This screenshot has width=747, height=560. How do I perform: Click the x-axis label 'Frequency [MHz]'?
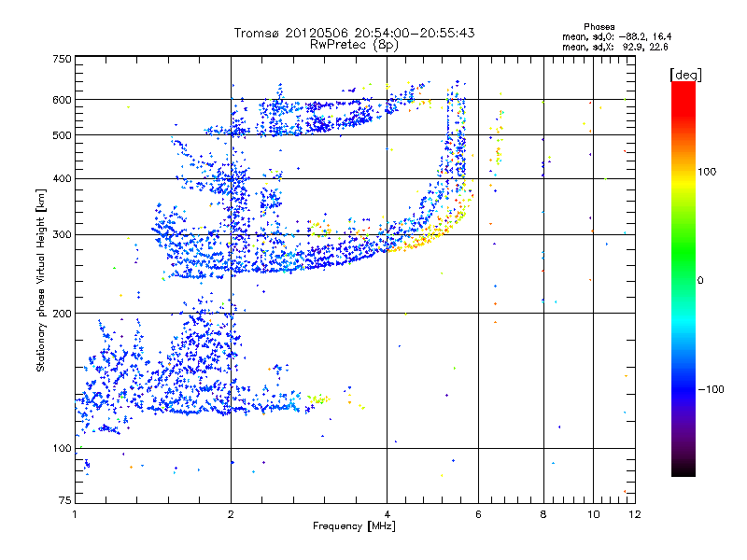click(x=354, y=526)
